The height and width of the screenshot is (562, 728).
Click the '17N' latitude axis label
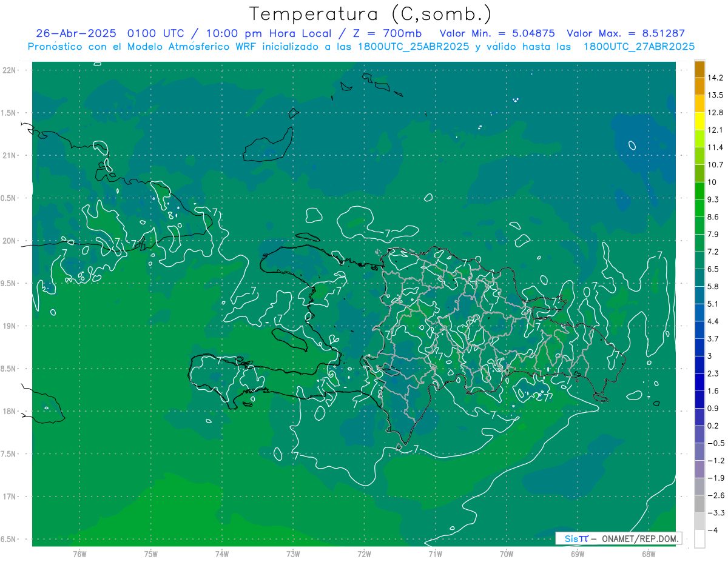pos(10,497)
